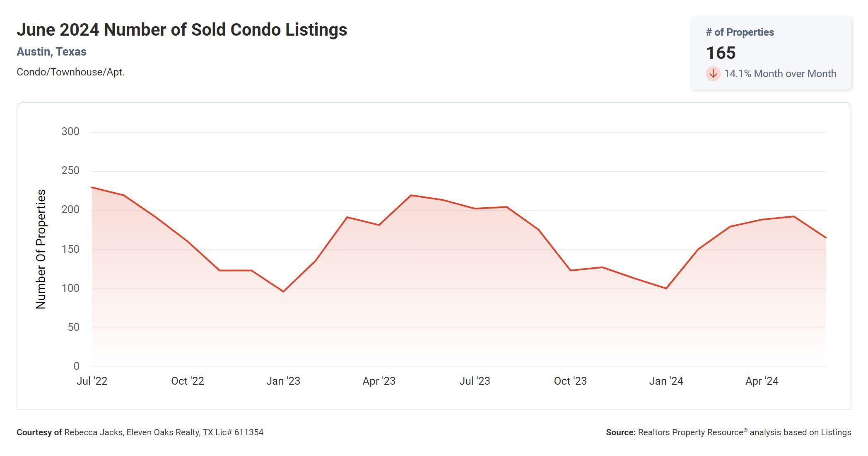Select the Apr '23 x-axis label
The width and height of the screenshot is (868, 456).
[x=379, y=381]
